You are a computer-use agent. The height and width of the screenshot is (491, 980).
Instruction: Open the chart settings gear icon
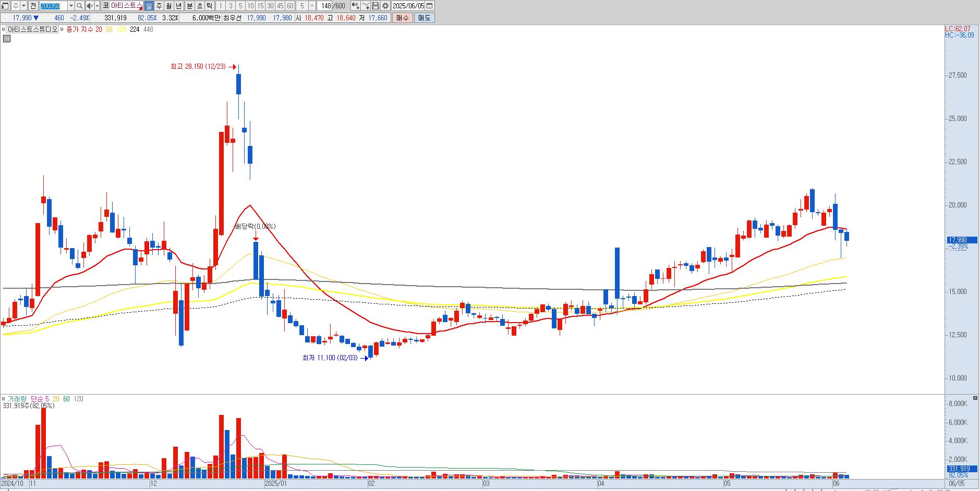(385, 6)
